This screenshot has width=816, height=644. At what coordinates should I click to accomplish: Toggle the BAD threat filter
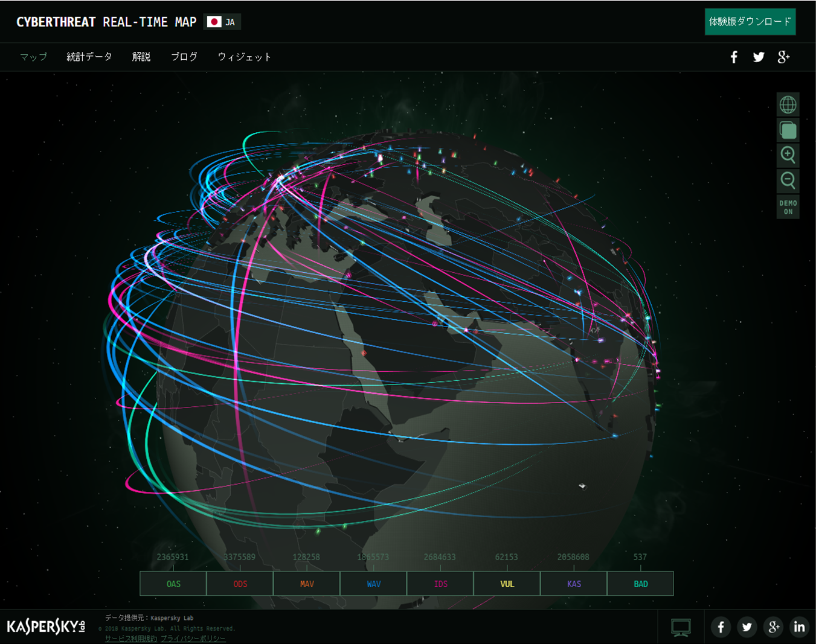640,584
